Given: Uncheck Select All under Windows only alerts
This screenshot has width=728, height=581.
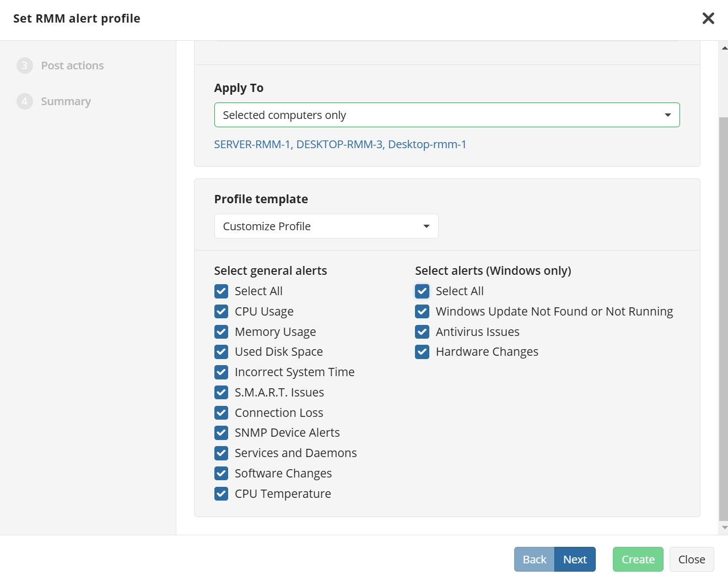Looking at the screenshot, I should pyautogui.click(x=422, y=291).
